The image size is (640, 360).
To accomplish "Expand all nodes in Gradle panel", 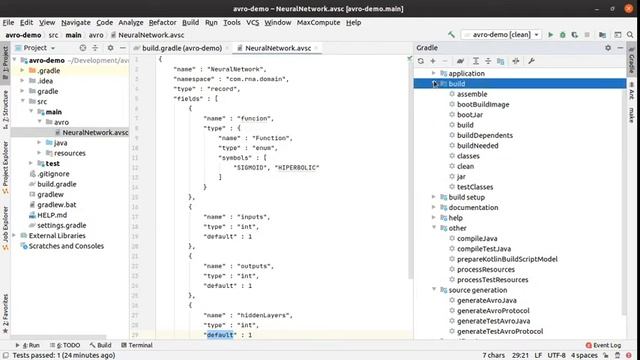I will coord(476,61).
